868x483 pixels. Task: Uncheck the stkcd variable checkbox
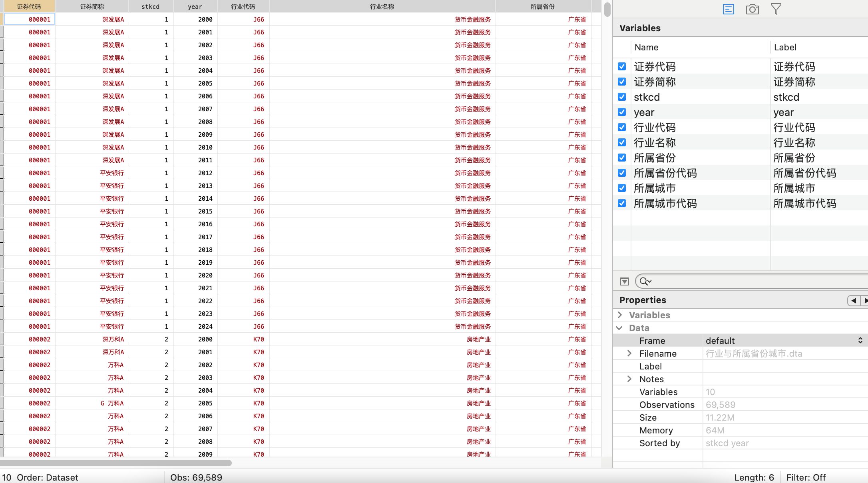pyautogui.click(x=622, y=97)
